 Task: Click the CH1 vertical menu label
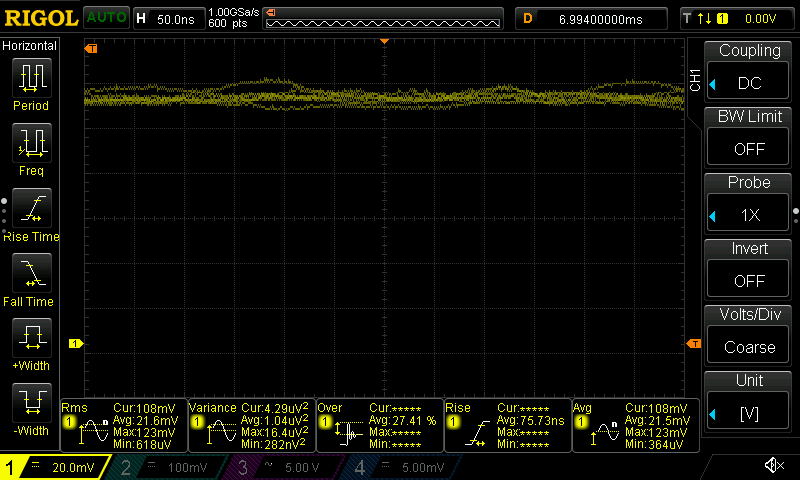coord(695,80)
